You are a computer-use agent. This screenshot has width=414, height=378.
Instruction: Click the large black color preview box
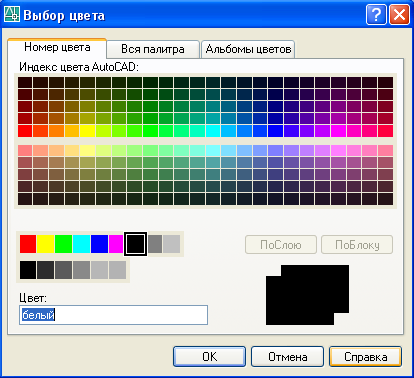(x=307, y=295)
